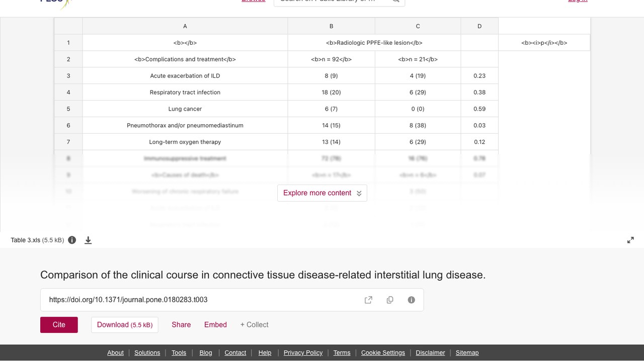The height and width of the screenshot is (362, 644).
Task: Open the Terms footer link
Action: (342, 353)
